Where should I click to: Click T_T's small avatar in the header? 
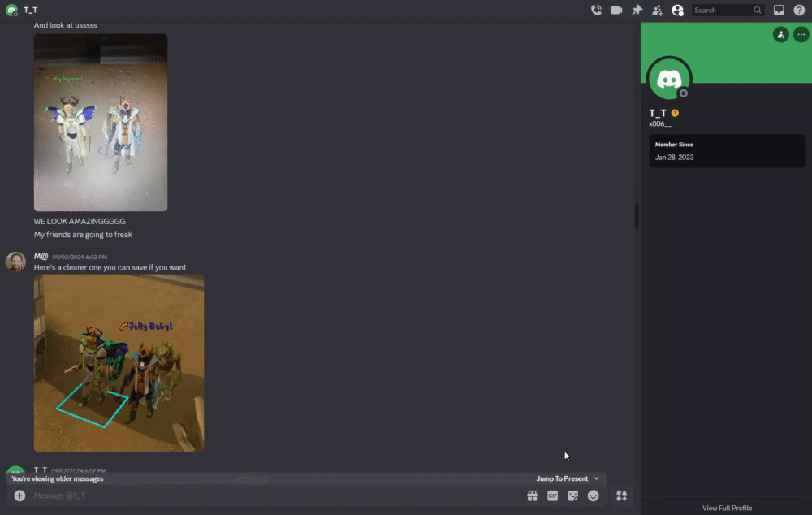(x=11, y=10)
